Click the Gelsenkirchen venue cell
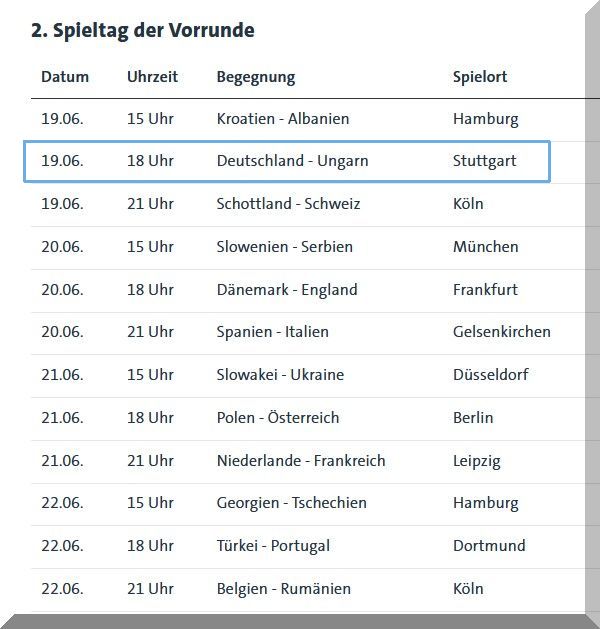This screenshot has height=629, width=600. click(502, 332)
